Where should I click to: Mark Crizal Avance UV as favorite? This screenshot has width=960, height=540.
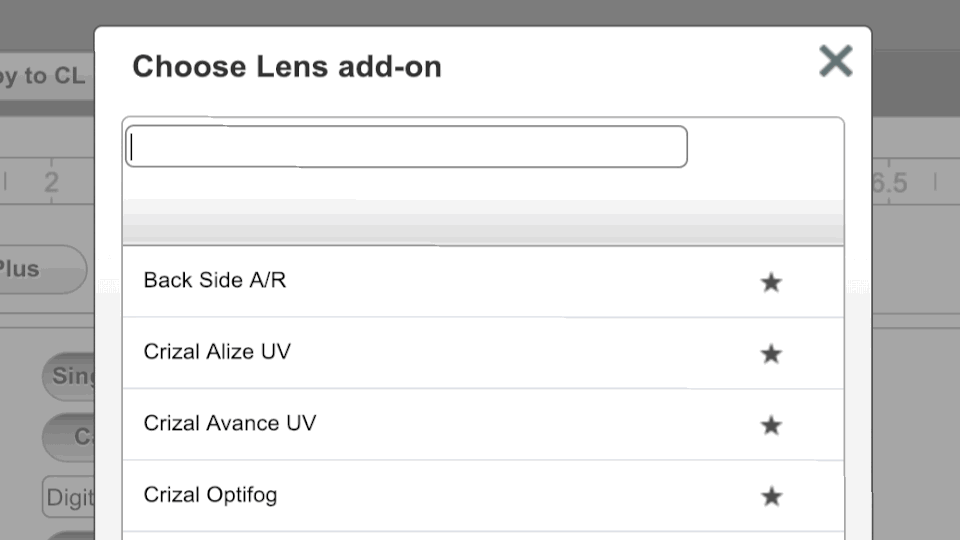coord(770,426)
